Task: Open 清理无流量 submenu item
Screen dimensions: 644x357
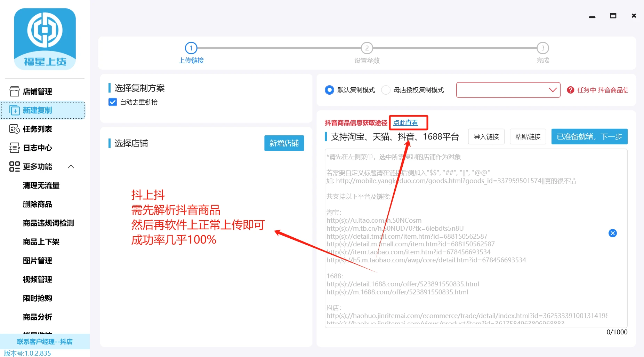Action: [x=41, y=185]
